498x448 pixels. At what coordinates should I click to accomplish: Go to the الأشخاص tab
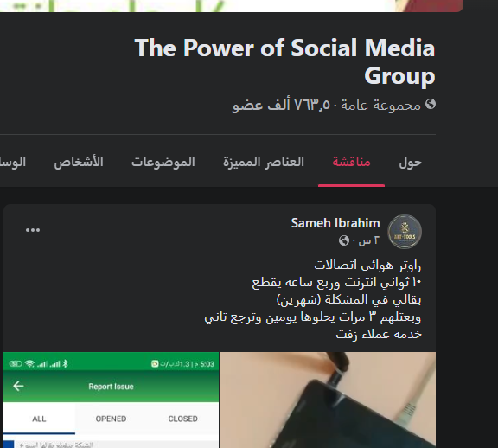(79, 162)
